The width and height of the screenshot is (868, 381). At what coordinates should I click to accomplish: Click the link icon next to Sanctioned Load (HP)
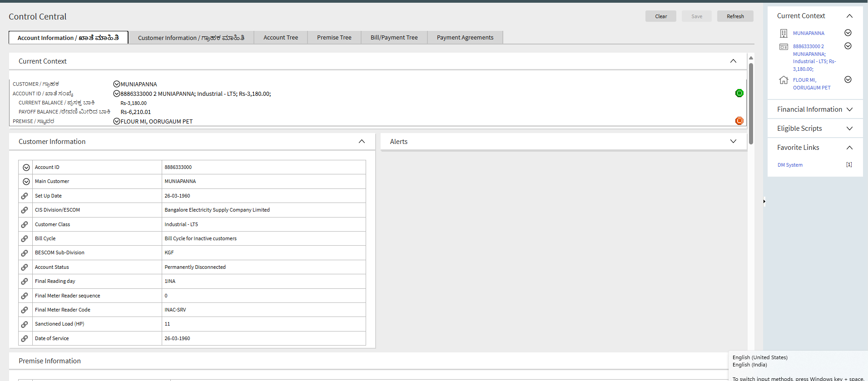click(25, 324)
